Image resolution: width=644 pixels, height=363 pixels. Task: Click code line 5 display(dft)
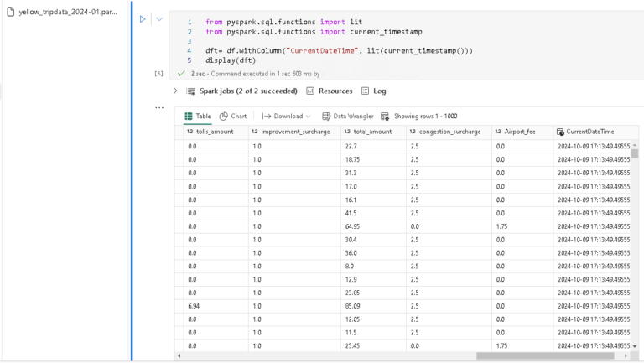231,60
